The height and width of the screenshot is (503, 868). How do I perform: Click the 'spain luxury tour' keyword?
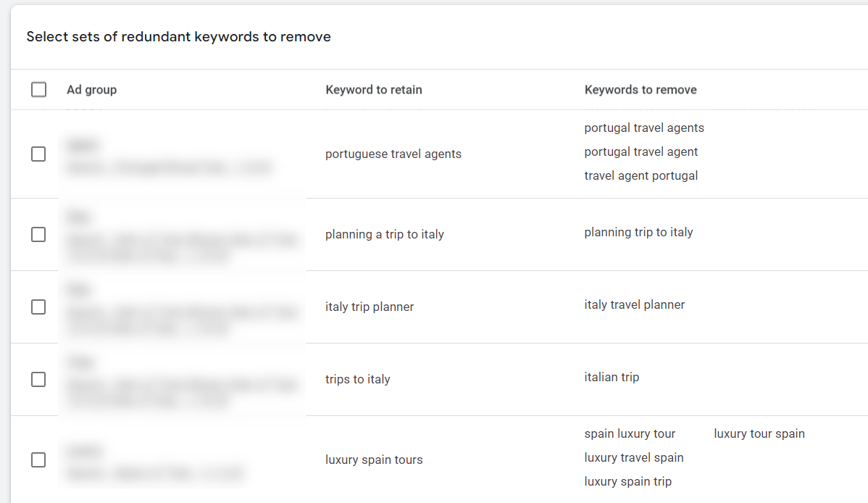click(x=630, y=434)
